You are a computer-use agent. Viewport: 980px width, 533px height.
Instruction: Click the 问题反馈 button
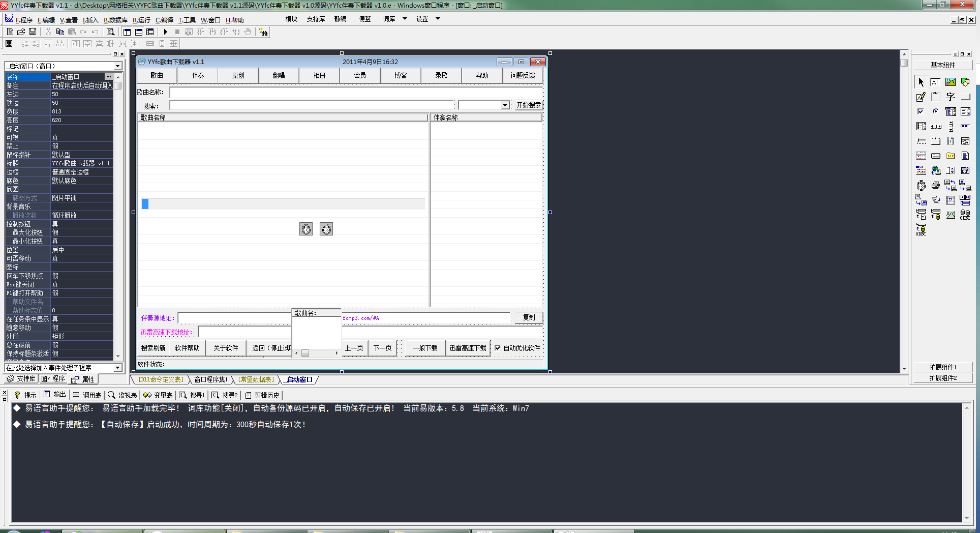click(x=523, y=75)
